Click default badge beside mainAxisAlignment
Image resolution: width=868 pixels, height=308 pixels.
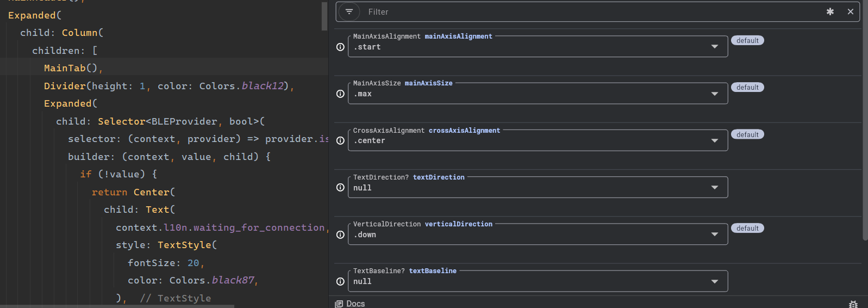[x=747, y=40]
